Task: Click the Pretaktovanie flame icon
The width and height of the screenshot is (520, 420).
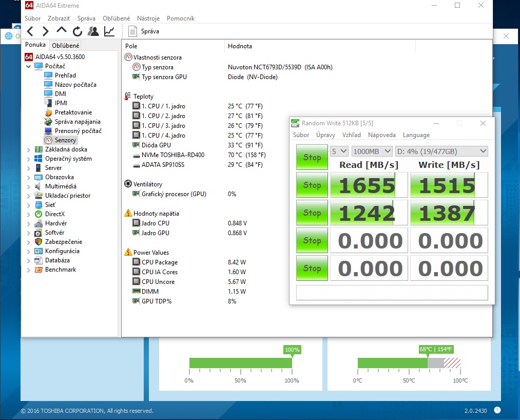Action: (x=48, y=112)
